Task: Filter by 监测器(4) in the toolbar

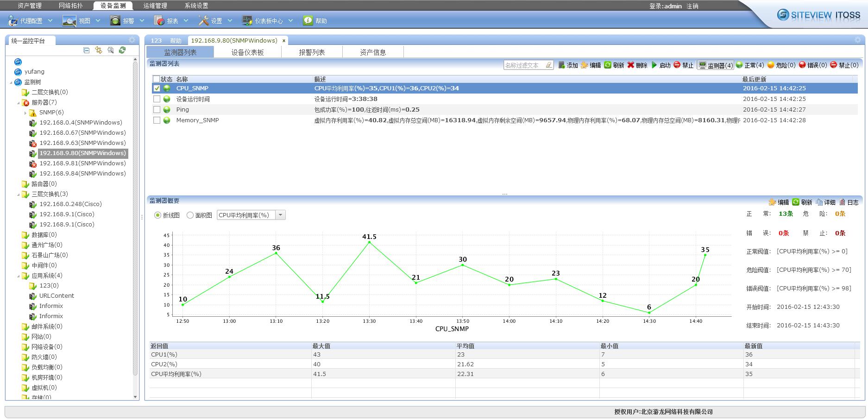Action: click(x=716, y=65)
